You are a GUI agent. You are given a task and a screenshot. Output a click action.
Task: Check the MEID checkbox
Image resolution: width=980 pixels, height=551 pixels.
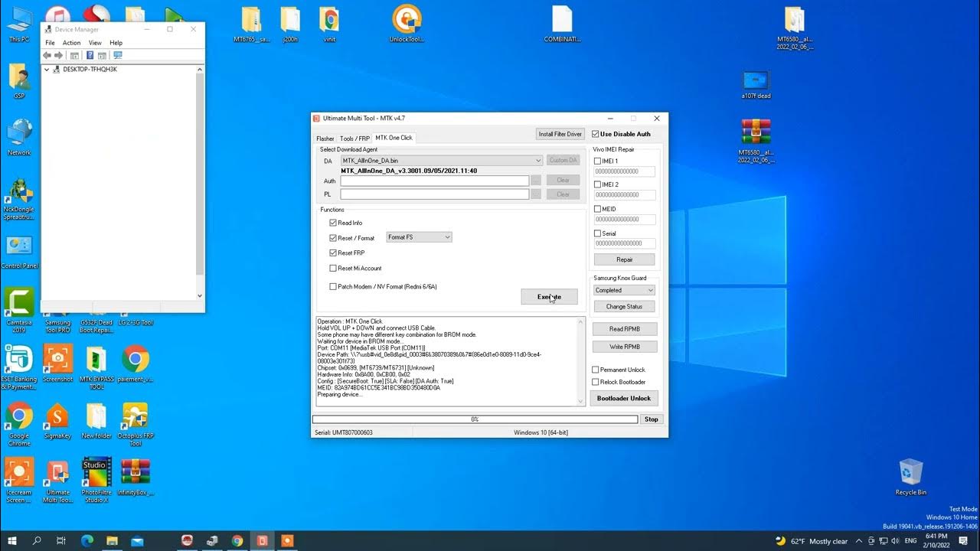point(597,209)
